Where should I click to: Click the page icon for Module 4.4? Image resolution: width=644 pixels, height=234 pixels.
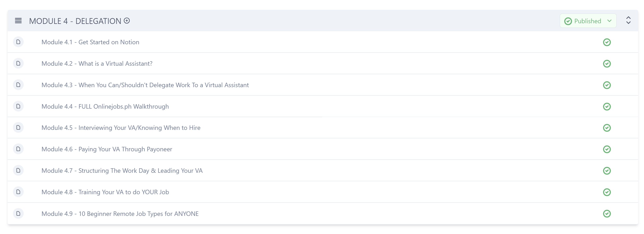(18, 106)
